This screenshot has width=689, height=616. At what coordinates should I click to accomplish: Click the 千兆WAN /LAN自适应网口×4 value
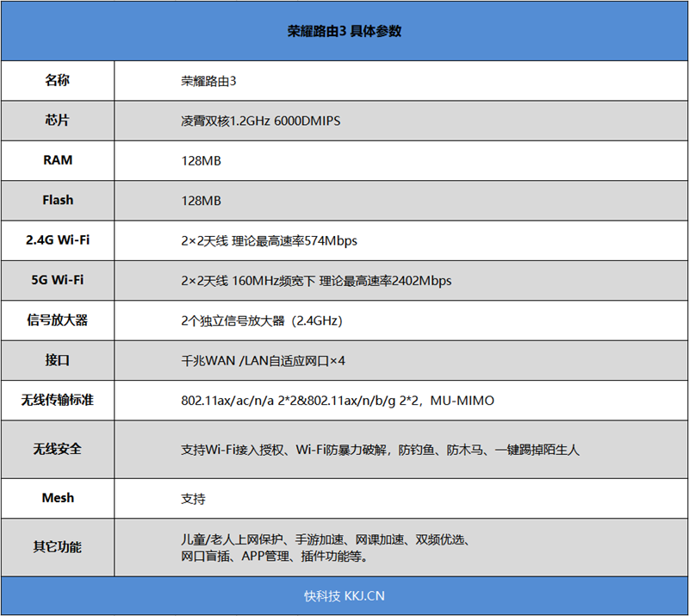[263, 361]
